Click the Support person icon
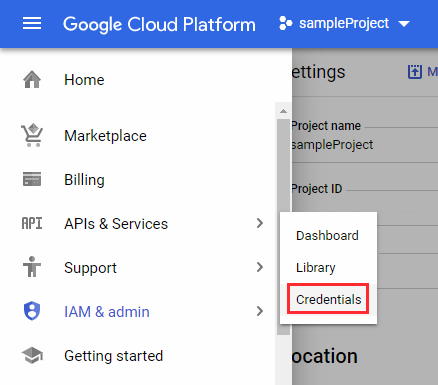 [x=32, y=267]
